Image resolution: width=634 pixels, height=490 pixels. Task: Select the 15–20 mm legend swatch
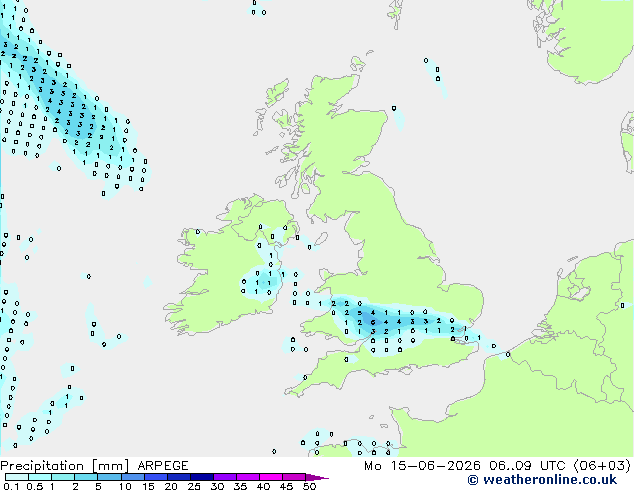point(155,477)
